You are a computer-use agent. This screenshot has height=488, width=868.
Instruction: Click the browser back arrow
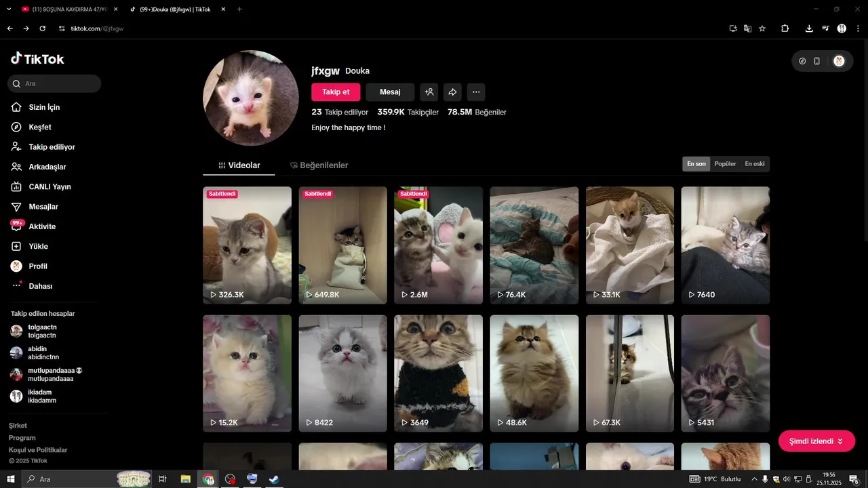pyautogui.click(x=10, y=28)
